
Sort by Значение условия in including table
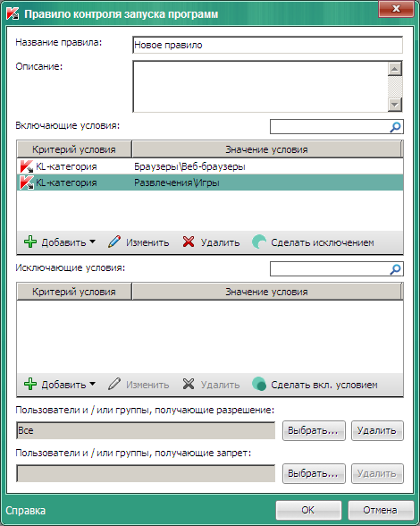[267, 149]
